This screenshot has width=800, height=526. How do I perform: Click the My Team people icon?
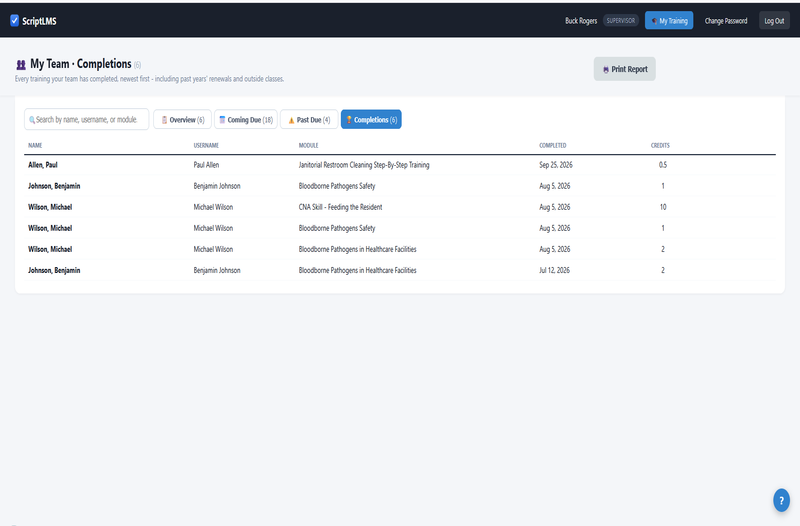(21, 65)
